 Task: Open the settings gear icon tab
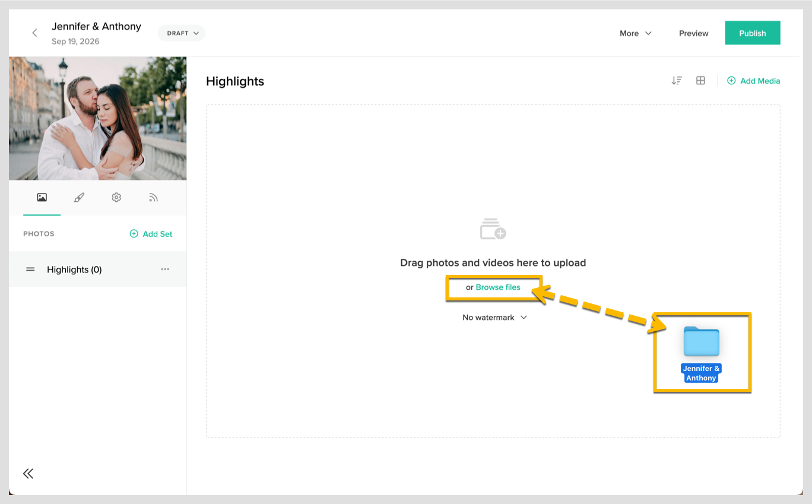(116, 198)
